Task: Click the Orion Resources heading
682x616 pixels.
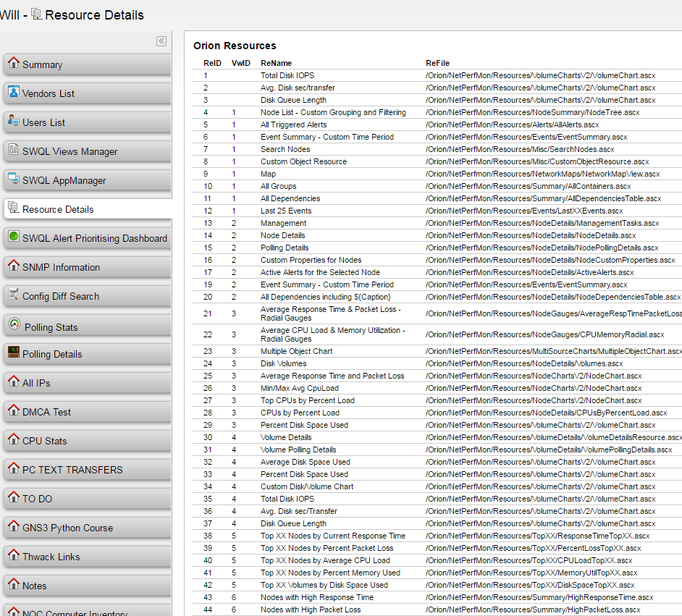Action: (235, 46)
